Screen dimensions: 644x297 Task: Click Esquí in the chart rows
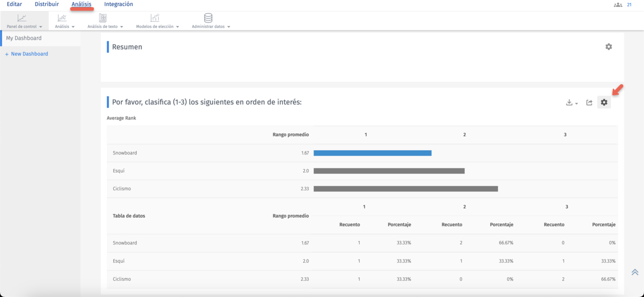[119, 171]
